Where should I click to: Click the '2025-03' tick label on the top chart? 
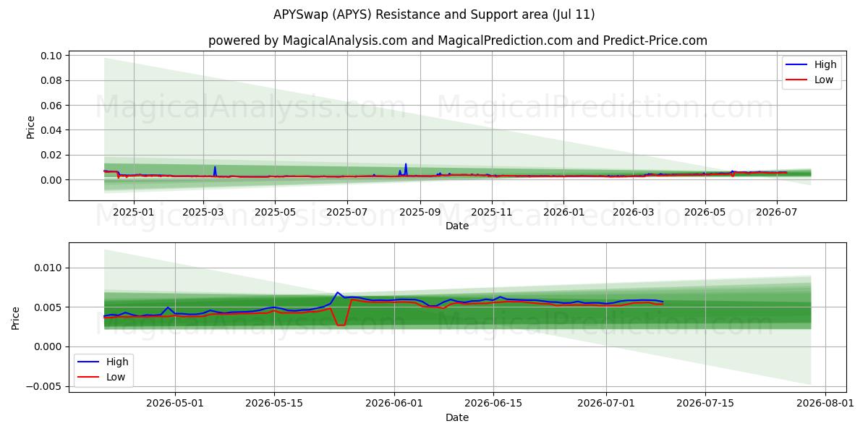[x=203, y=212]
